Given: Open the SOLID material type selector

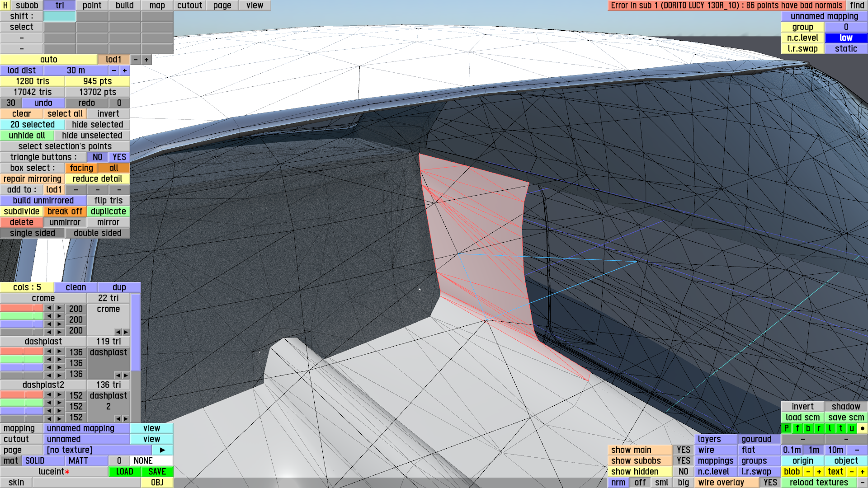Looking at the screenshot, I should (43, 461).
